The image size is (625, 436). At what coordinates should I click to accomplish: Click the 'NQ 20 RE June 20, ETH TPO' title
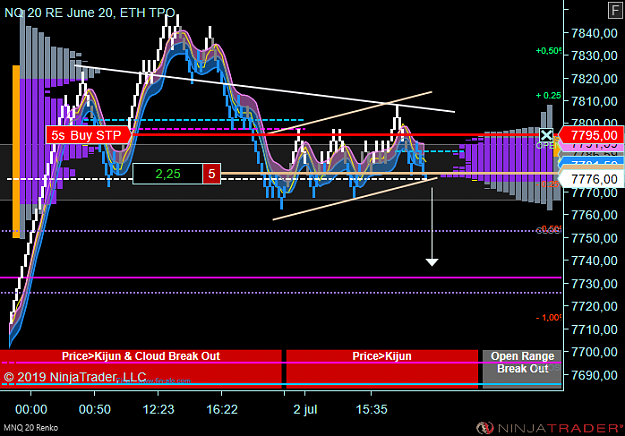pyautogui.click(x=90, y=13)
